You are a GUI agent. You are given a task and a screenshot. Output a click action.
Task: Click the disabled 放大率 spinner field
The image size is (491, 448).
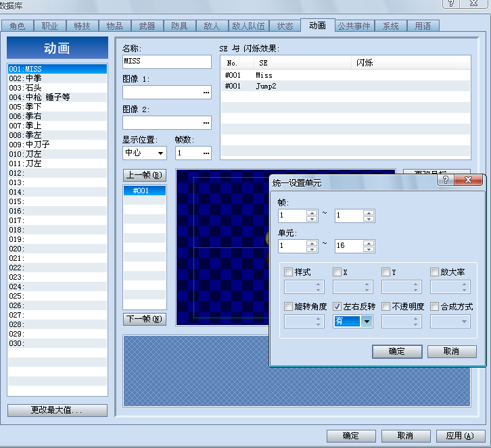coord(450,287)
